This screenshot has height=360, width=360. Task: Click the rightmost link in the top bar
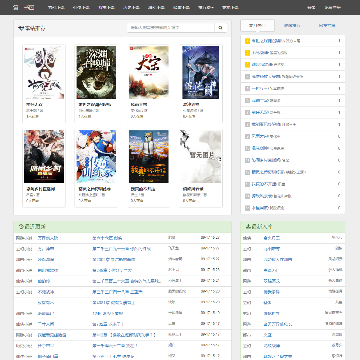[333, 7]
